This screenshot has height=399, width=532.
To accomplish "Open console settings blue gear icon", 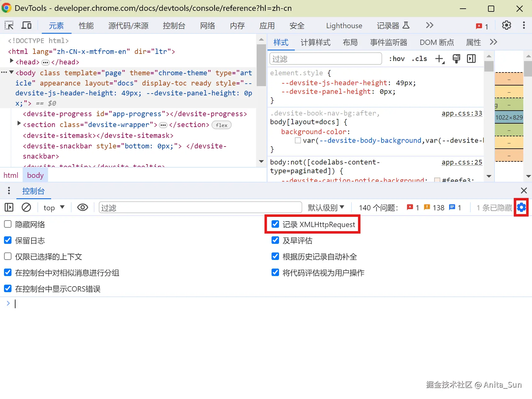I will point(521,207).
